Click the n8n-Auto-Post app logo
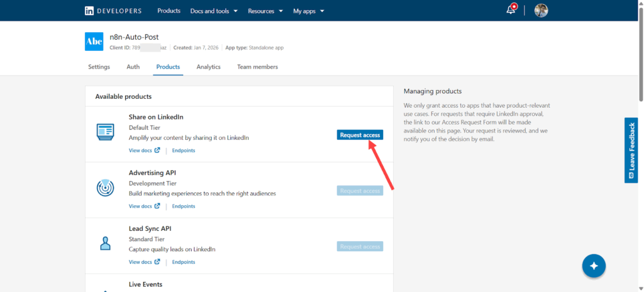The height and width of the screenshot is (292, 644). [x=94, y=42]
